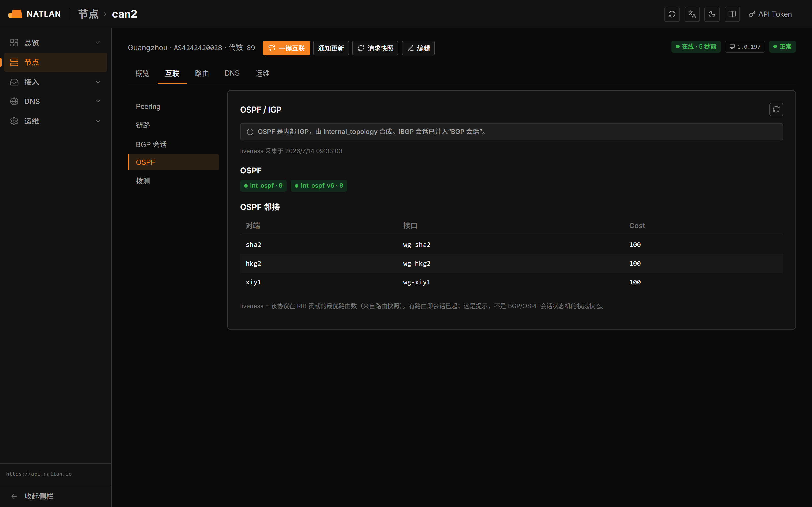Expand the 接入 sidebar chevron
Image resolution: width=812 pixels, height=507 pixels.
coord(98,82)
